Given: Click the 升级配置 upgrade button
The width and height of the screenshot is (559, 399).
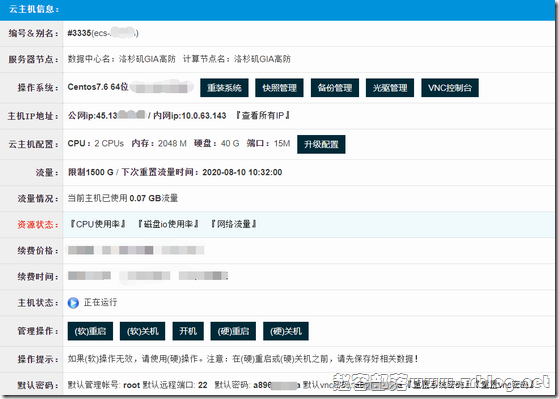Looking at the screenshot, I should click(x=321, y=144).
